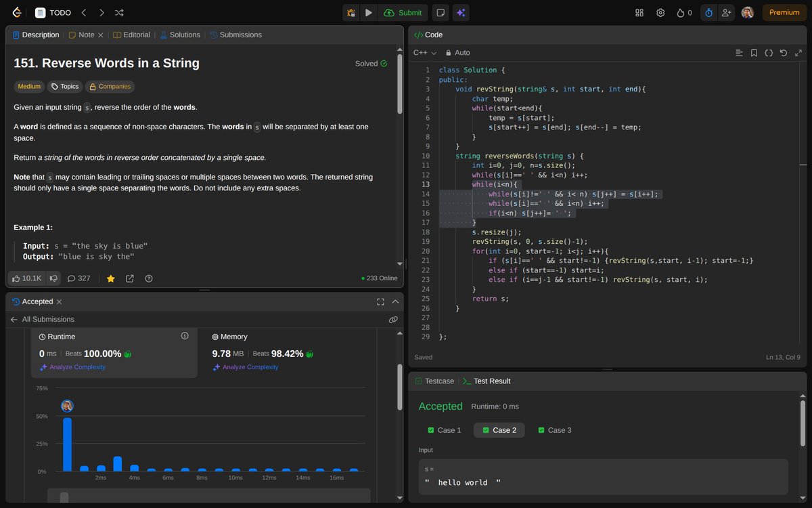This screenshot has height=508, width=812.
Task: Click the tallest blue runtime bar
Action: point(67,444)
